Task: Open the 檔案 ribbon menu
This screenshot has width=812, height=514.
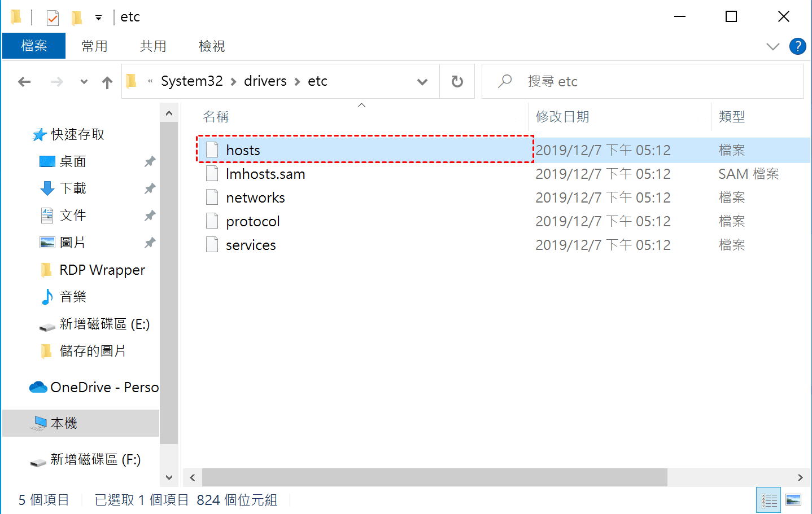Action: pos(34,46)
